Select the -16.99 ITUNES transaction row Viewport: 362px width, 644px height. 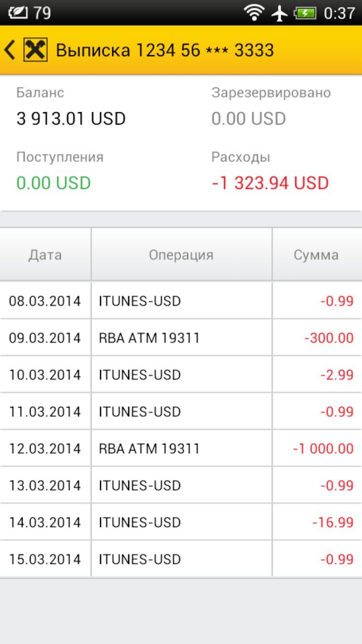(x=181, y=522)
